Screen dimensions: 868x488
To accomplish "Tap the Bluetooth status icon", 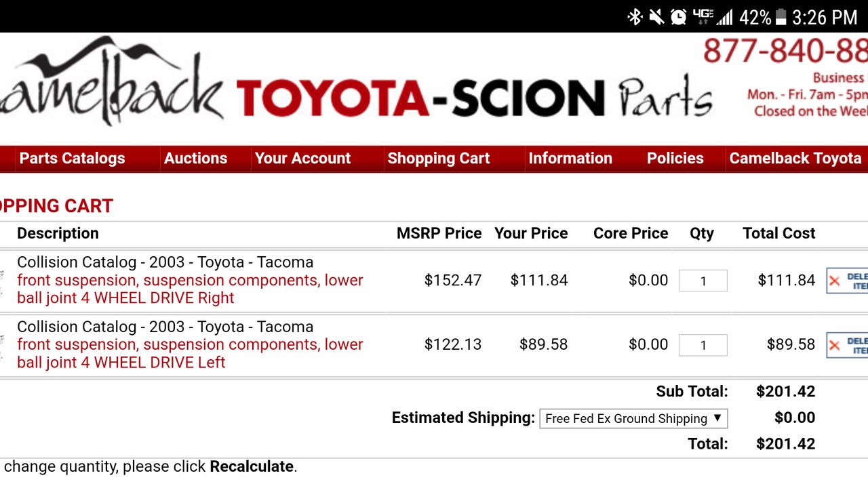I will click(x=635, y=17).
